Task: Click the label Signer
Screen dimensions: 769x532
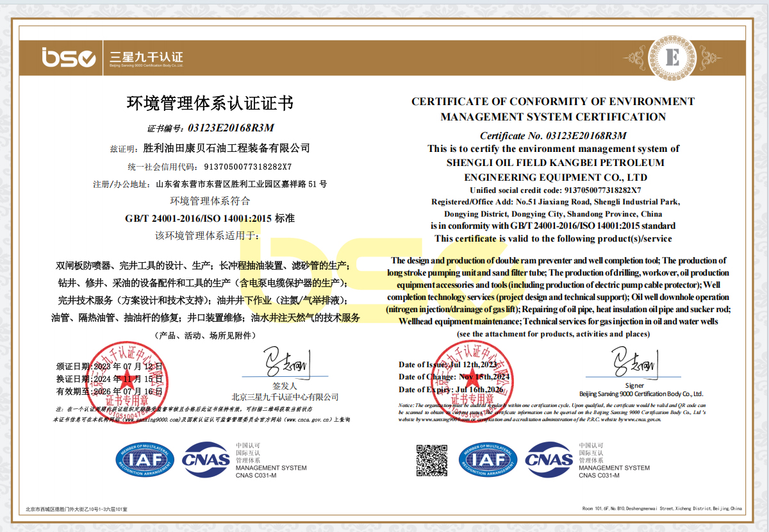Action: tap(634, 386)
